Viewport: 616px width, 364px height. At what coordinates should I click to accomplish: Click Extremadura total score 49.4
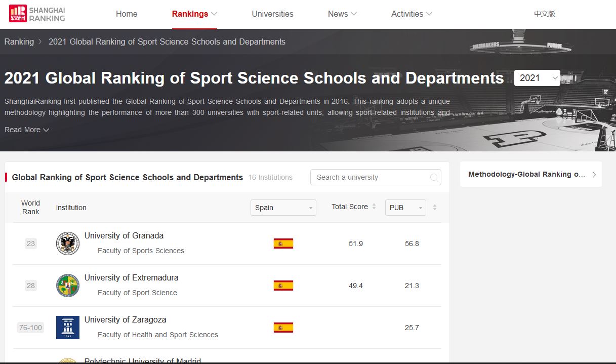click(356, 286)
